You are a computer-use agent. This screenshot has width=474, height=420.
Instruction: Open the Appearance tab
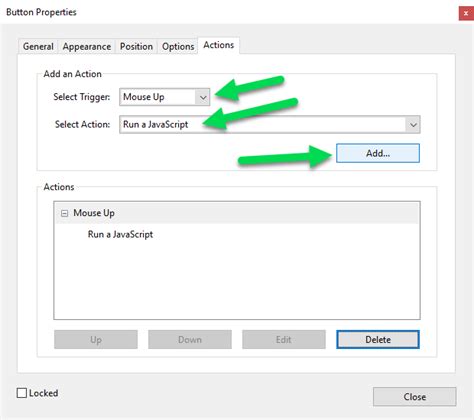click(x=87, y=46)
